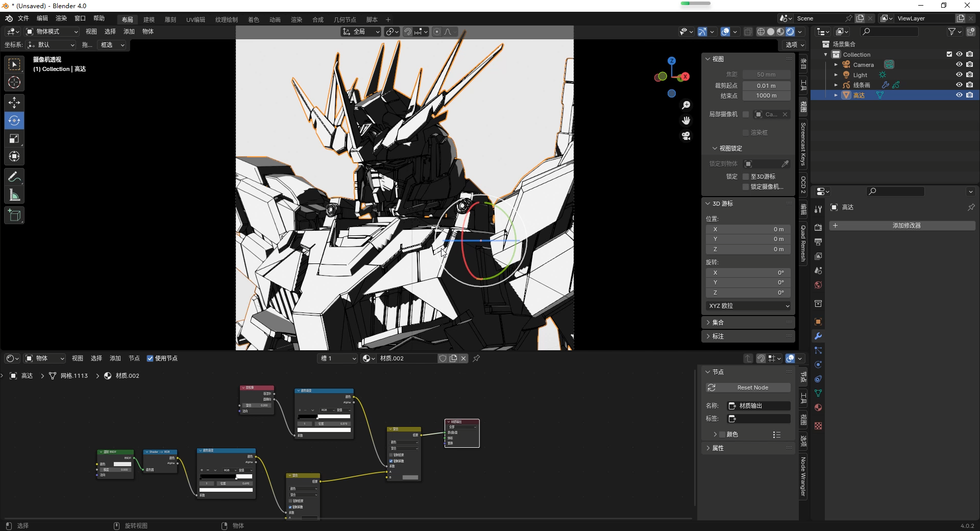Click the outliner search field
The width and height of the screenshot is (980, 531).
(x=889, y=32)
